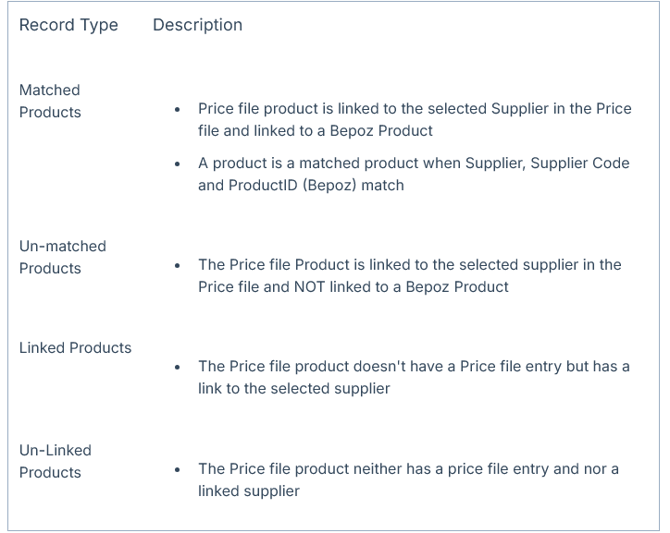The image size is (670, 533).
Task: Select the "Matched Products" record type label
Action: pos(50,101)
